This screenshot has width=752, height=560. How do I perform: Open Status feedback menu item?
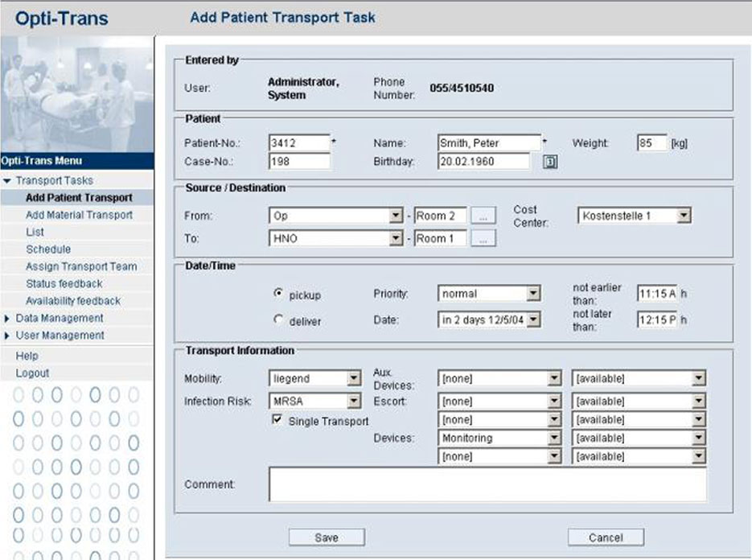click(x=64, y=283)
